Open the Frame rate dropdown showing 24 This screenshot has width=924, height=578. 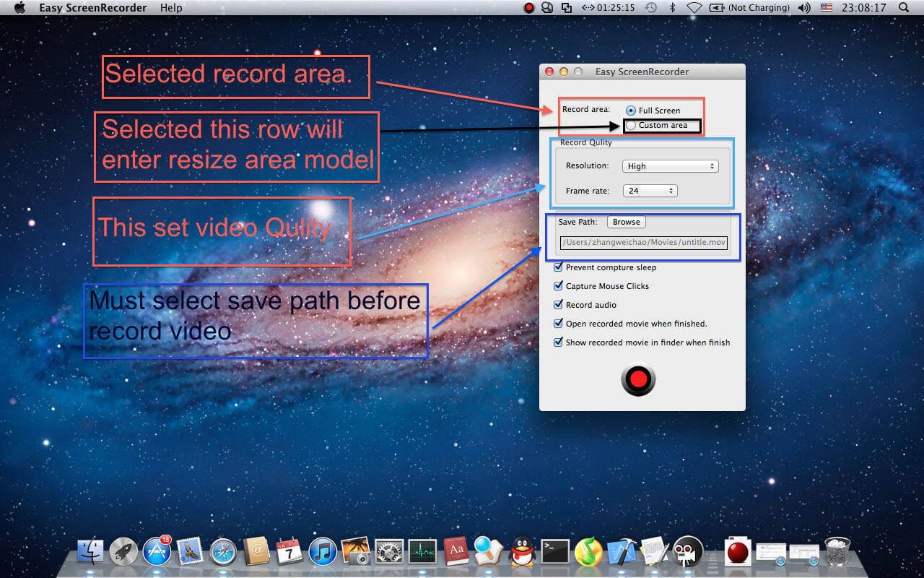[x=650, y=190]
